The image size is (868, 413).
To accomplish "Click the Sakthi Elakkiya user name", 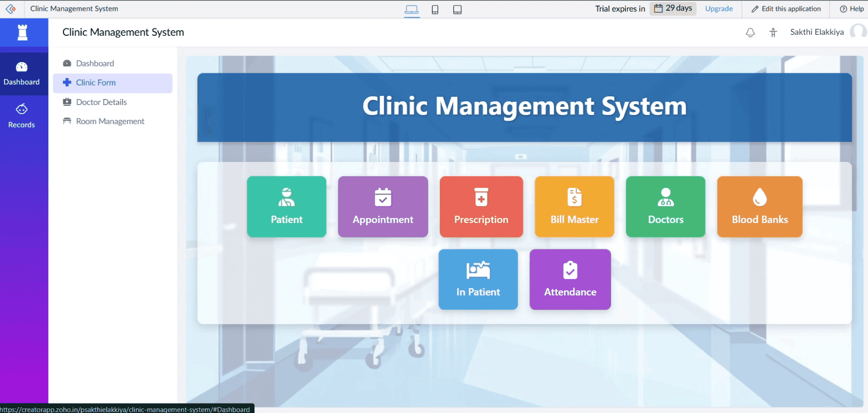I will pos(817,32).
